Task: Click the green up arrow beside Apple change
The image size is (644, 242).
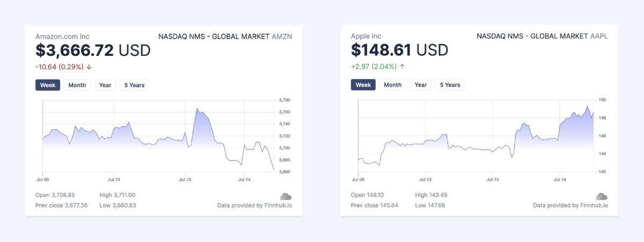Action: tap(402, 67)
